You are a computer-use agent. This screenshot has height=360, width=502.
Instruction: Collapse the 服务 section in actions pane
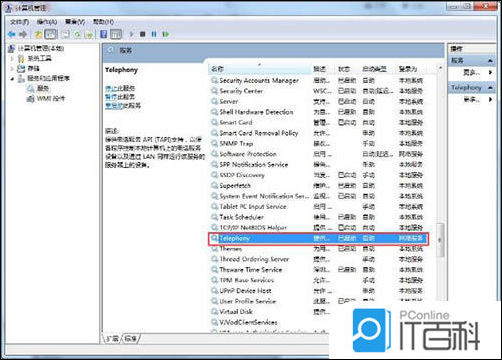coord(490,61)
